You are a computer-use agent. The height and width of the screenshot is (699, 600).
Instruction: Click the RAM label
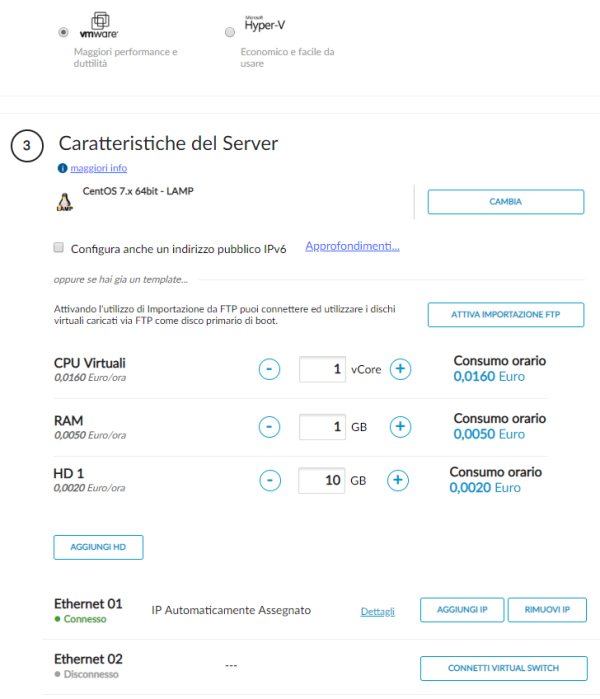[x=68, y=420]
